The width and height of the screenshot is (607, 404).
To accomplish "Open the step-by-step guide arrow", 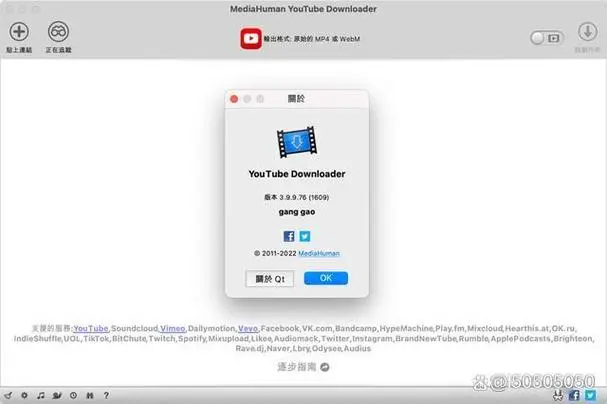I will pyautogui.click(x=325, y=367).
